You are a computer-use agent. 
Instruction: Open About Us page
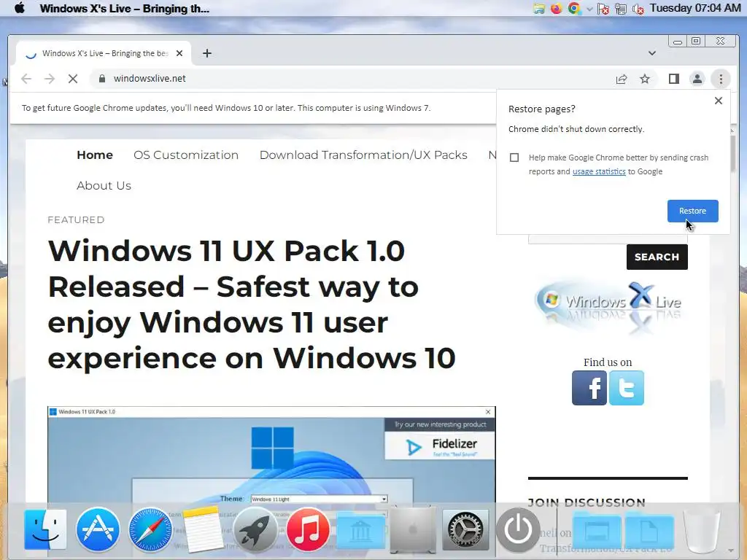[x=104, y=186]
